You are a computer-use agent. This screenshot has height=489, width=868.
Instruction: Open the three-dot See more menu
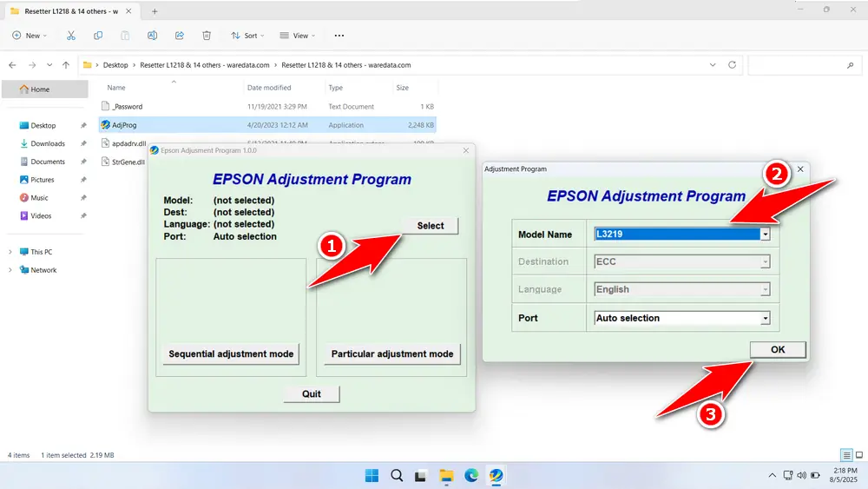click(339, 36)
